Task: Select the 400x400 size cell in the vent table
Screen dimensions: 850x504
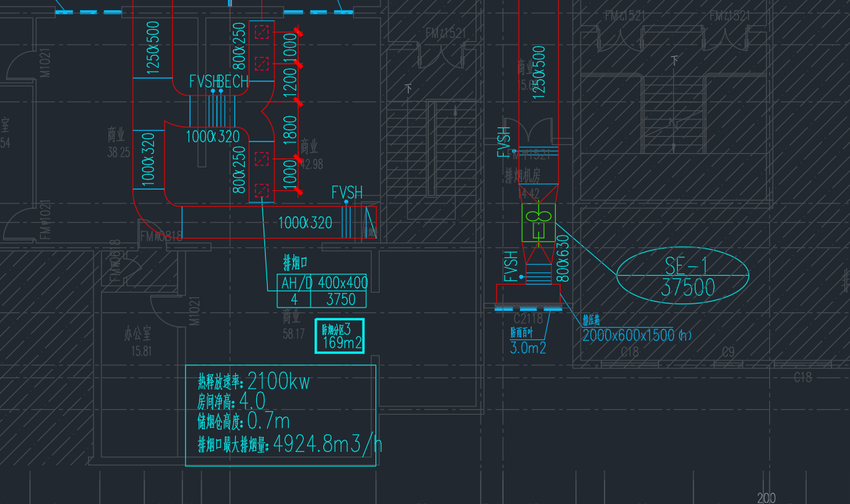Action: tap(342, 283)
